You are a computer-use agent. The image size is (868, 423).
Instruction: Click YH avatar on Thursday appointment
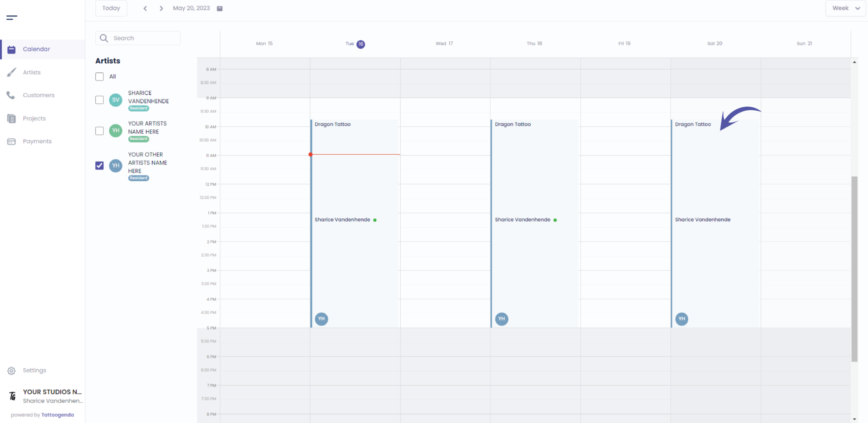[x=502, y=319]
